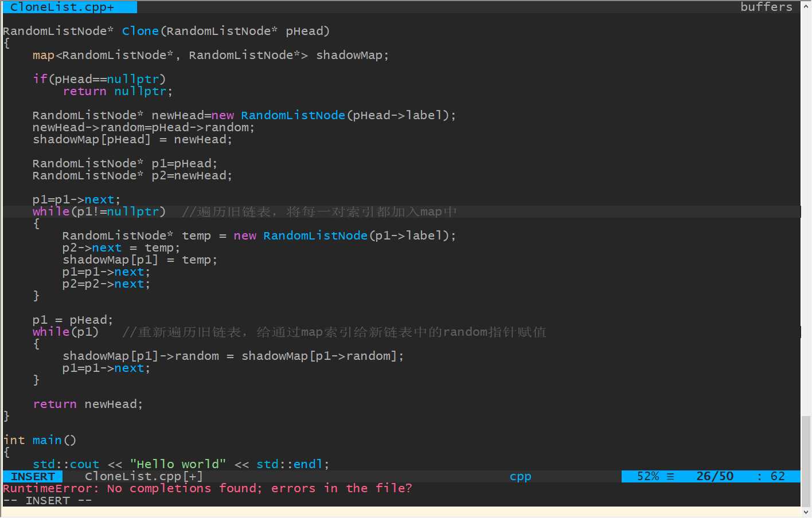Click the -- INSERT -- mode message

point(48,500)
